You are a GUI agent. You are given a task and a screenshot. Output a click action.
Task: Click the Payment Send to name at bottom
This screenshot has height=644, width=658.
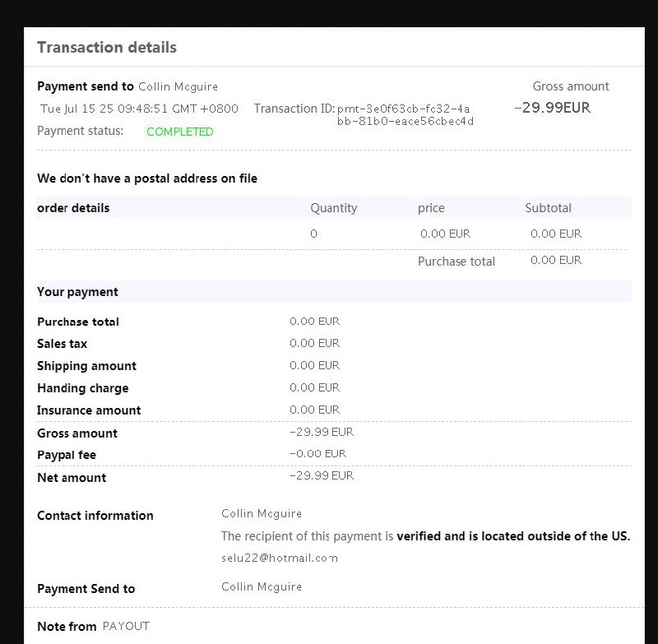[262, 587]
